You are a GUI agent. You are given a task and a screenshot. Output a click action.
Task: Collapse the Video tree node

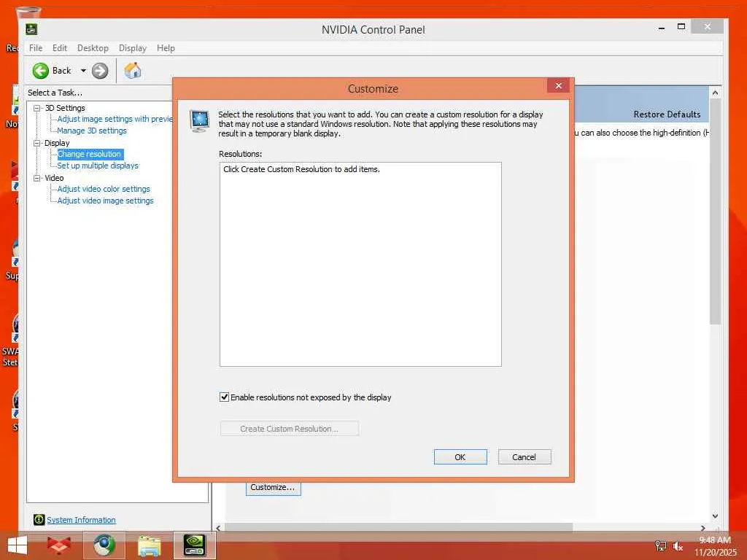(36, 178)
